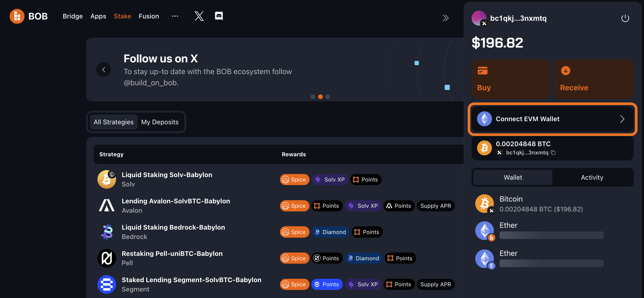This screenshot has height=298, width=644.
Task: Click the copy address icon beside bc1qkj...3nxmtq
Action: pos(554,153)
